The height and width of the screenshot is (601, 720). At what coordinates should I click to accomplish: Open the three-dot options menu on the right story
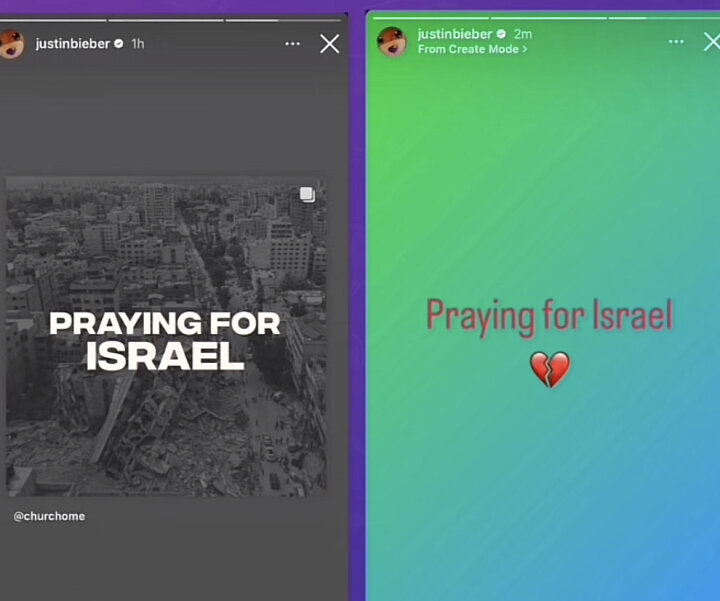[676, 42]
